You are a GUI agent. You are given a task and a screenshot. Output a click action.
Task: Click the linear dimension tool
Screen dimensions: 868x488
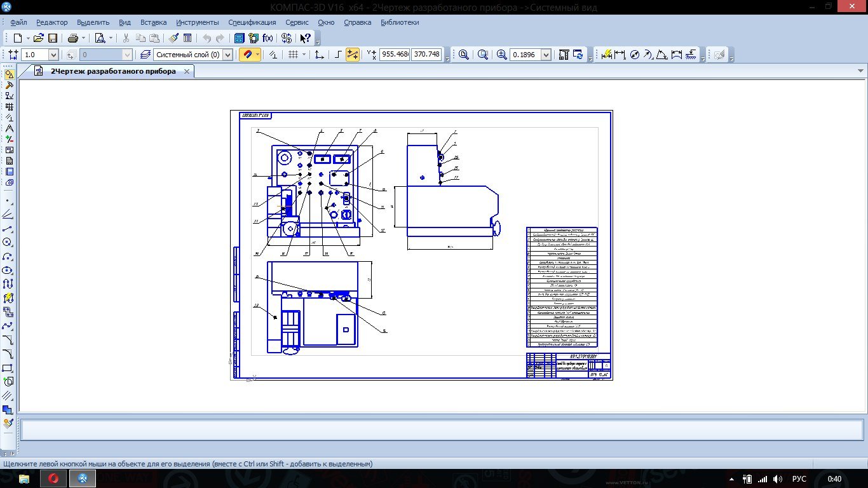(620, 55)
